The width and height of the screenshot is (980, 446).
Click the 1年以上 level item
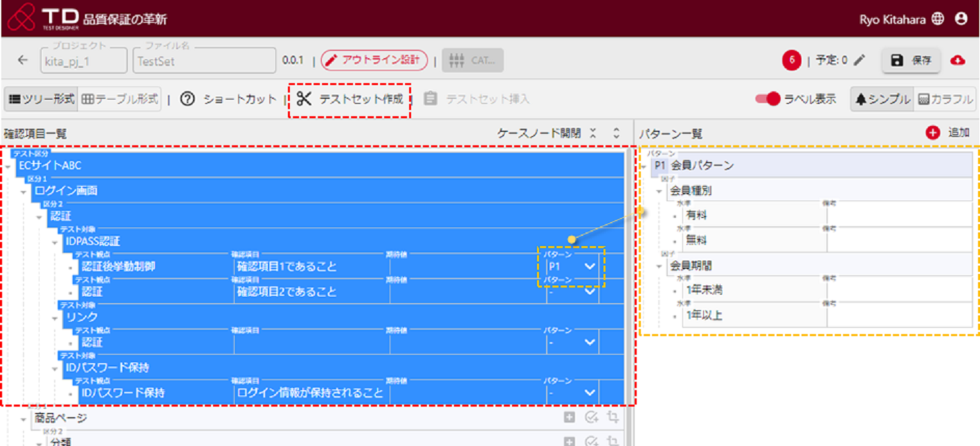coord(705,315)
